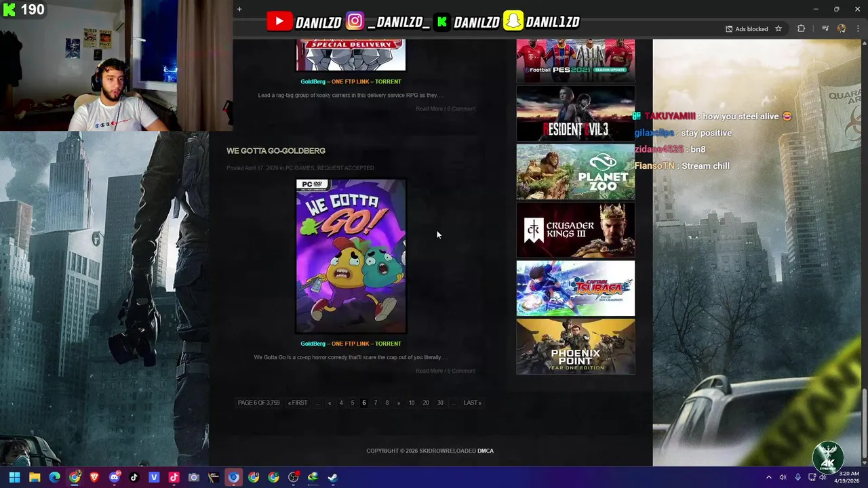The height and width of the screenshot is (488, 868).
Task: Open the Resident Evil 3 sidebar banner
Action: click(576, 113)
